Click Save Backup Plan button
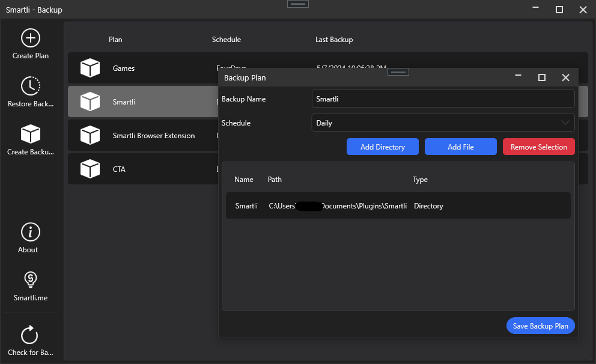This screenshot has height=364, width=596. pos(540,326)
